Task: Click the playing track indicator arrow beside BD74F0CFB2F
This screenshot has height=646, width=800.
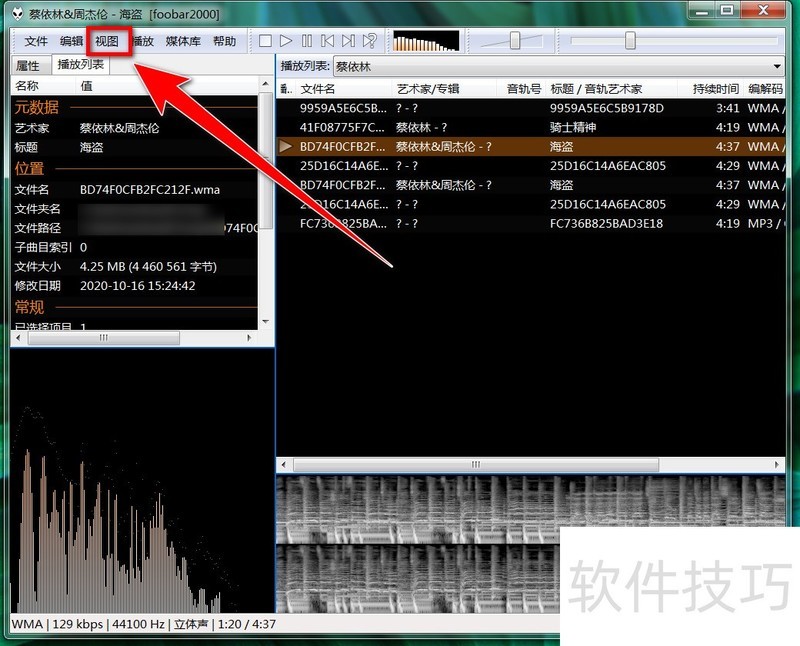Action: [x=287, y=146]
